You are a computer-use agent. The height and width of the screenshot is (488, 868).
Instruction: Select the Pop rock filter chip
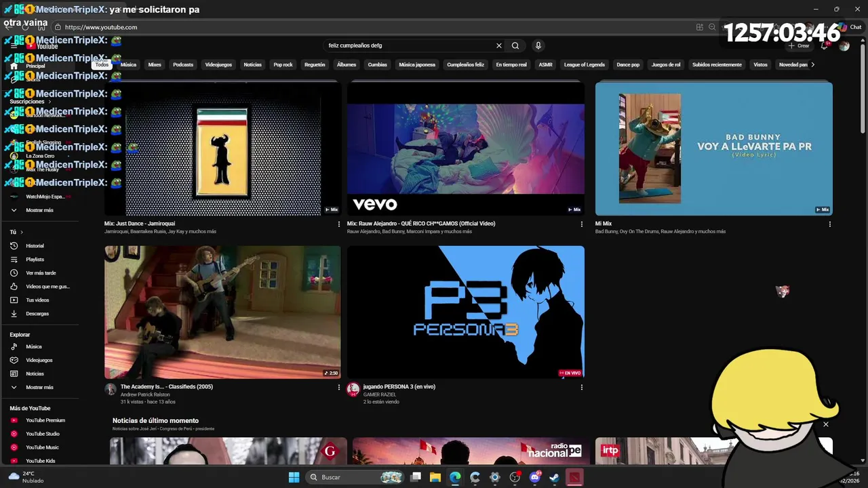click(x=283, y=64)
